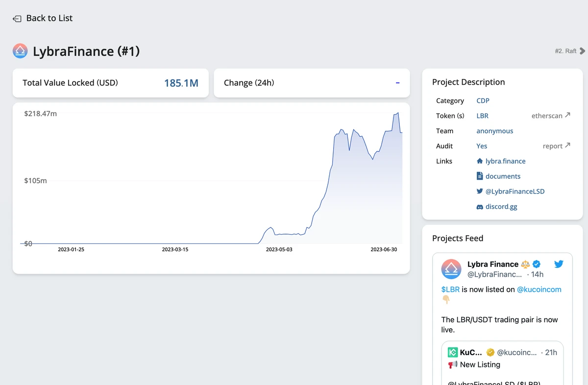Viewport: 588px width, 385px height.
Task: Click the 2023-03-15 date label on chart
Action: click(175, 249)
